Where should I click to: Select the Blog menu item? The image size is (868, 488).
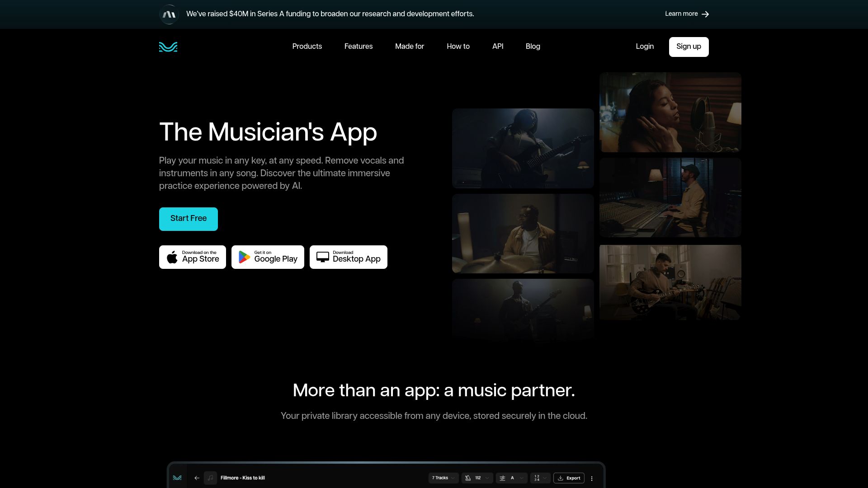(x=533, y=47)
